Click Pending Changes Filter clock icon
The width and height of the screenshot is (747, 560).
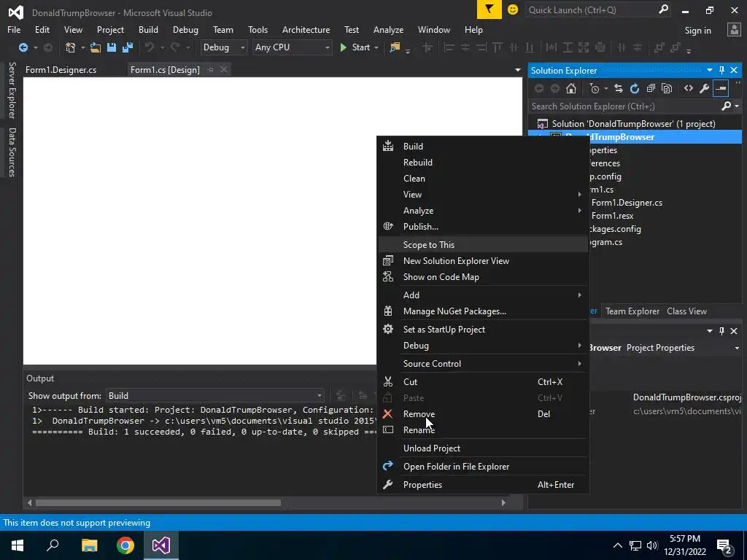(595, 88)
